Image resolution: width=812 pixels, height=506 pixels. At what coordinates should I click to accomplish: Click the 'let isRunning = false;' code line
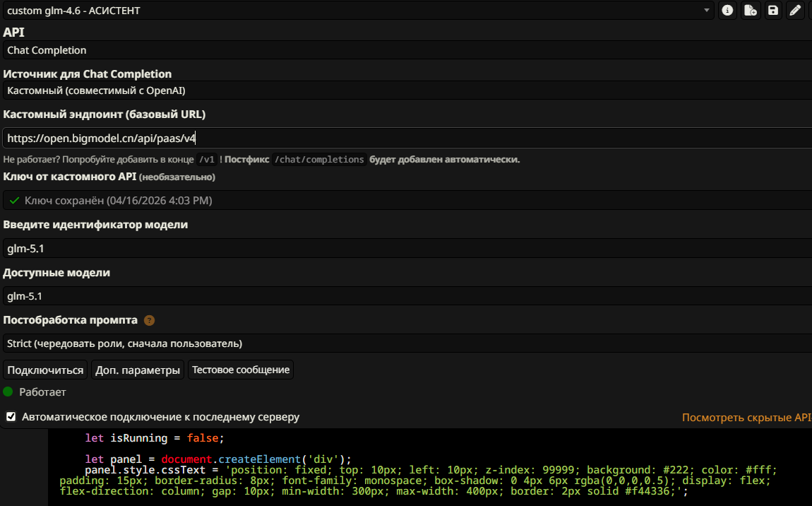[155, 438]
